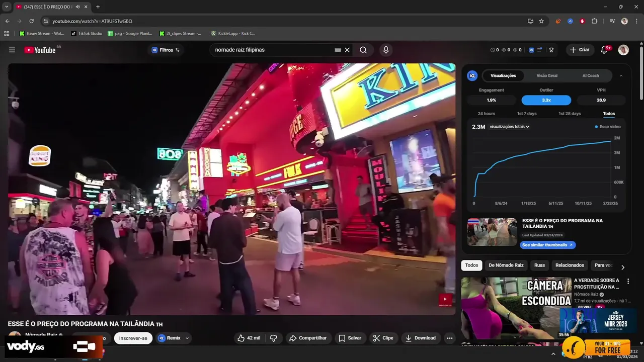
Task: Open video title ESSE É O PREÇO
Action: [85, 324]
